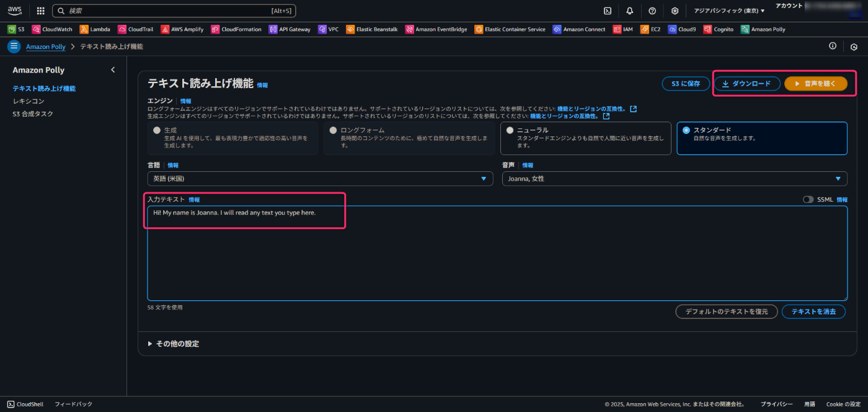Open CloudShell from the footer
Image resolution: width=868 pixels, height=412 pixels.
pos(25,404)
